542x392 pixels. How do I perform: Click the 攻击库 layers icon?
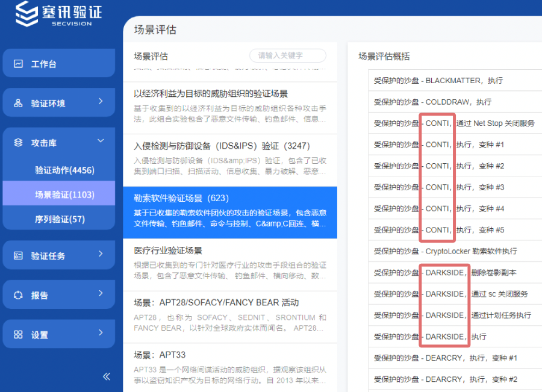(x=18, y=143)
